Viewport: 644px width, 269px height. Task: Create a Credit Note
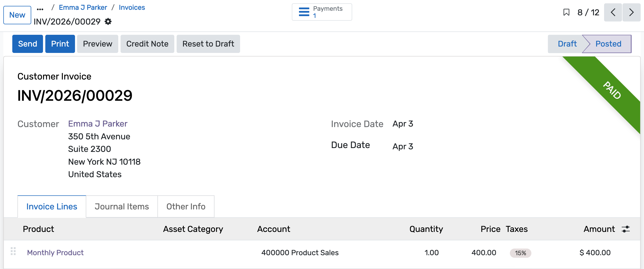pos(147,44)
